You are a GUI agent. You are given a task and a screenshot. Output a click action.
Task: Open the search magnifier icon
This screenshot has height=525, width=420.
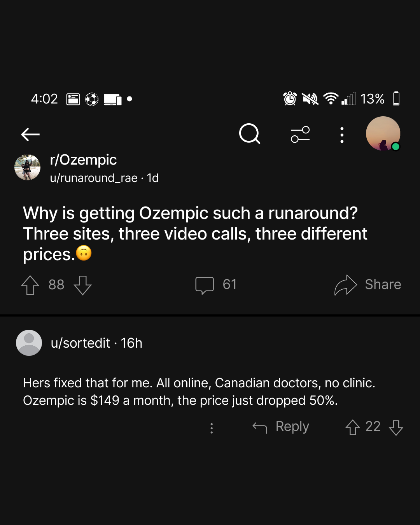[x=250, y=134]
